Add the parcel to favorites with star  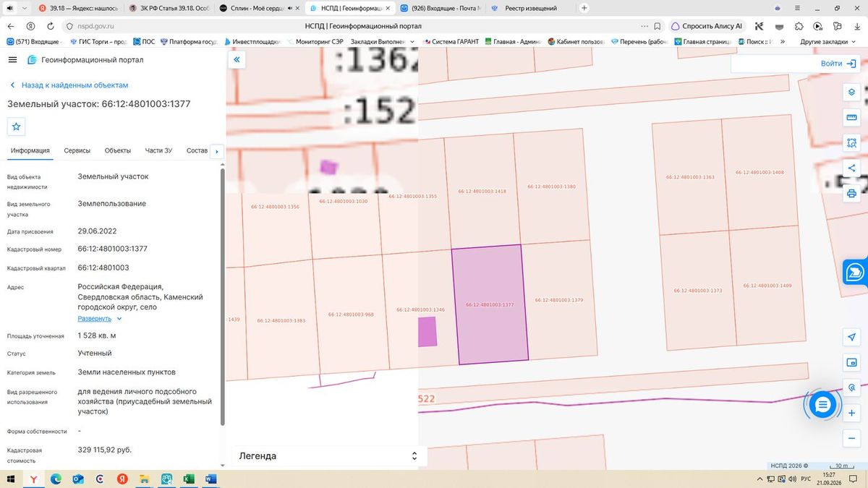[x=17, y=127]
